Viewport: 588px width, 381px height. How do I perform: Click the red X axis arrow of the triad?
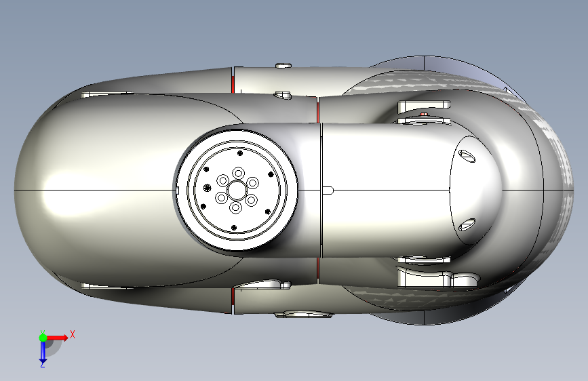point(58,338)
